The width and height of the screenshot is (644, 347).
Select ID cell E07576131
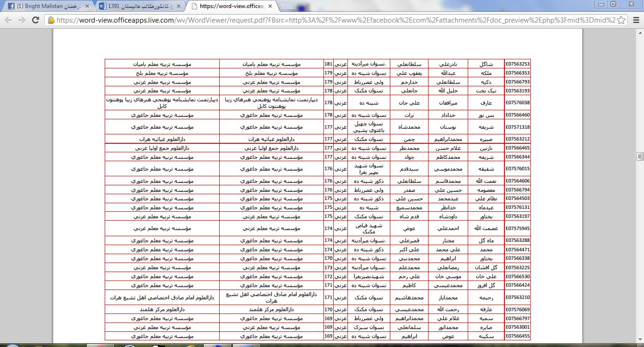[x=517, y=207]
